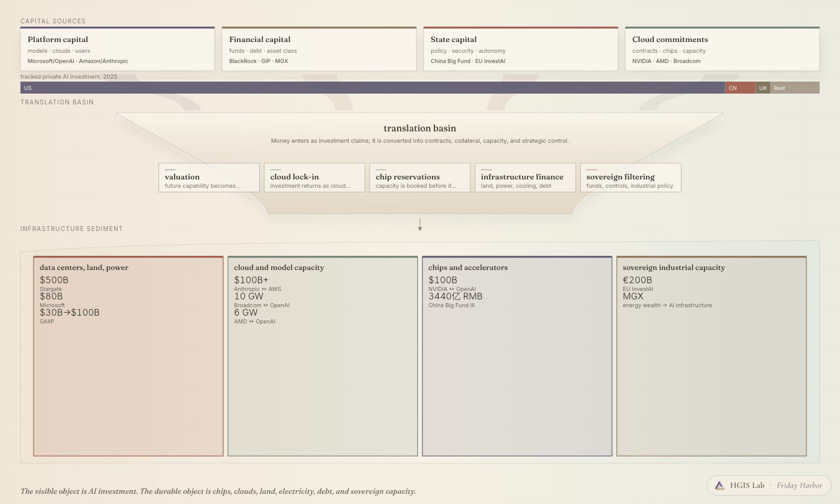Click the HGIS Lab logo icon

point(719,485)
